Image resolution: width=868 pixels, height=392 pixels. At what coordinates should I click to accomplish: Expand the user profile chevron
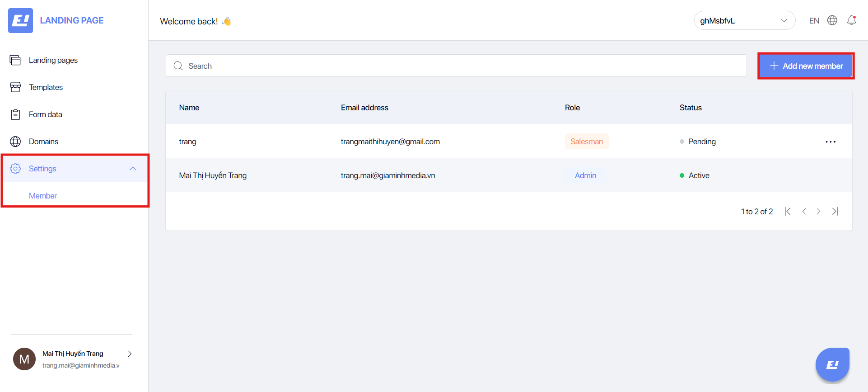[130, 354]
